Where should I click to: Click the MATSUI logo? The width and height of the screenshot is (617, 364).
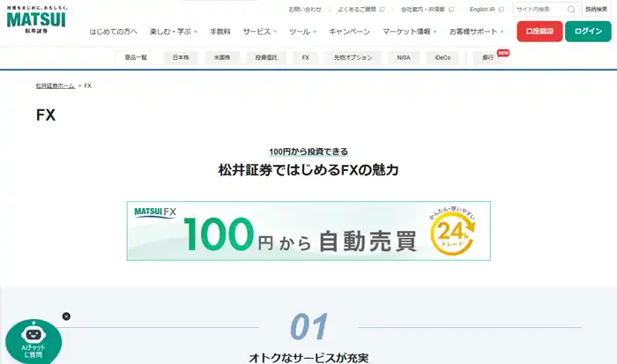[36, 19]
